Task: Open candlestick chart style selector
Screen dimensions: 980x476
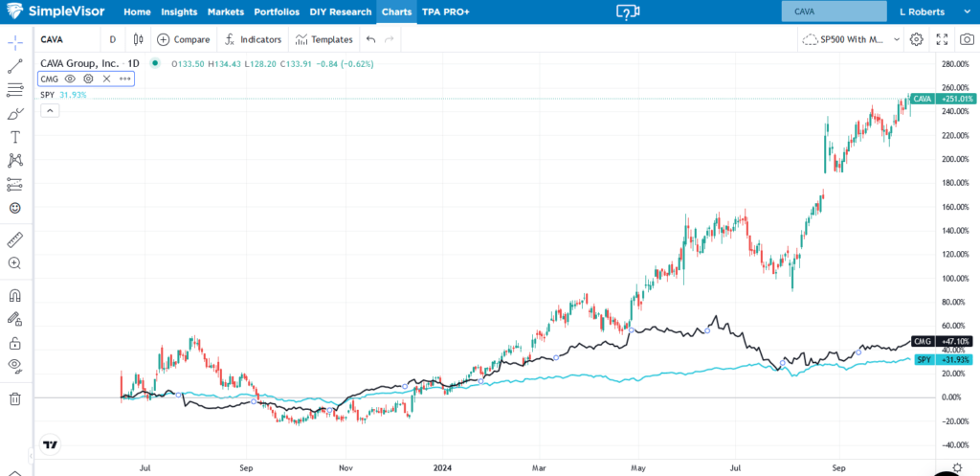Action: click(x=139, y=39)
